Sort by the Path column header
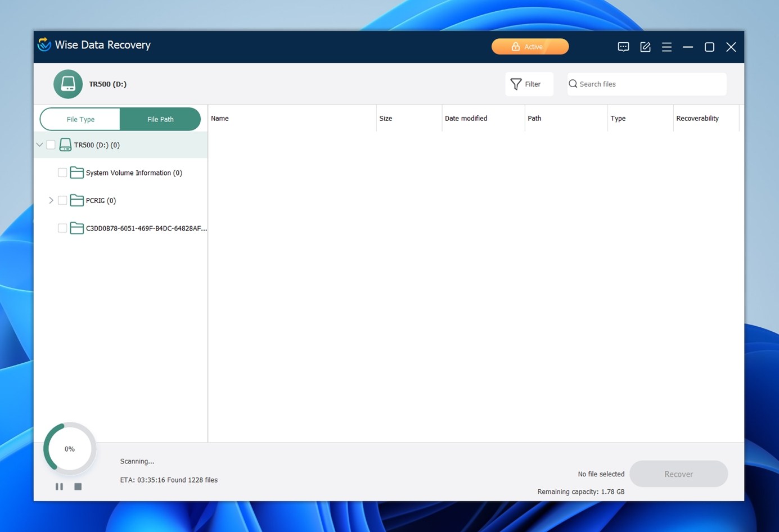The image size is (779, 532). pyautogui.click(x=566, y=118)
